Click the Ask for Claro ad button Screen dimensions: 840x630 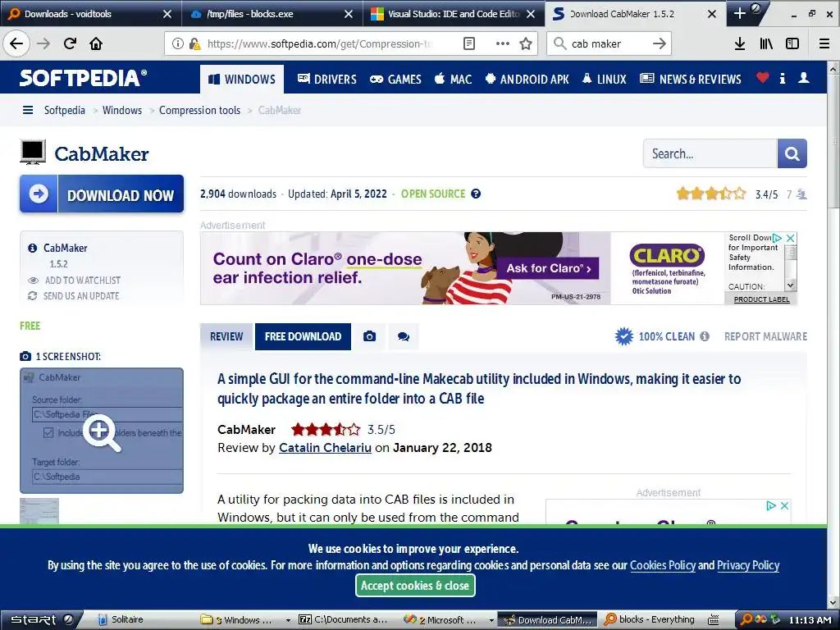pyautogui.click(x=549, y=268)
